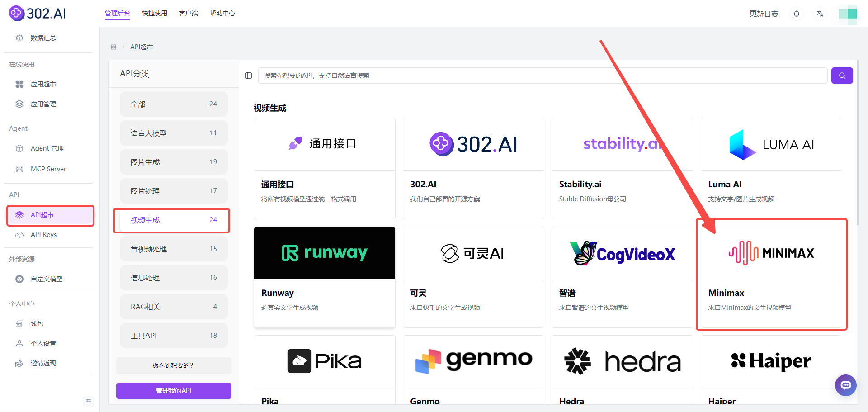
Task: Click the 应用管理 layers icon
Action: point(19,104)
